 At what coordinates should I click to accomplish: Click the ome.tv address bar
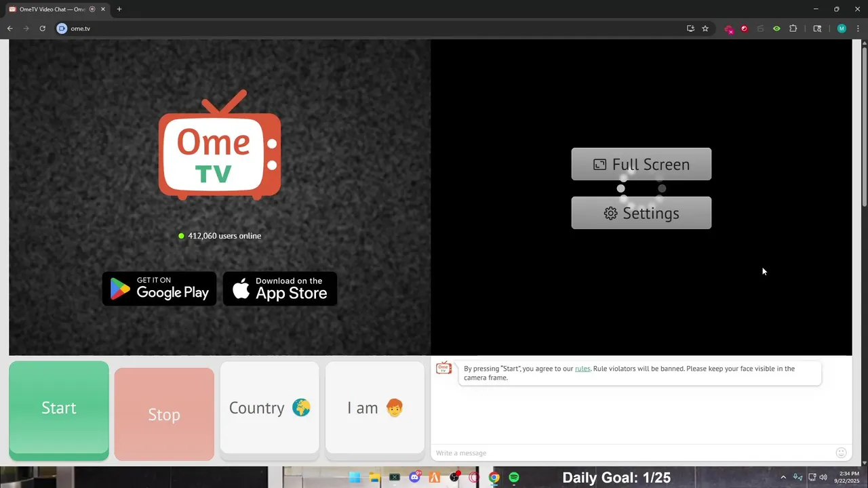coord(373,28)
